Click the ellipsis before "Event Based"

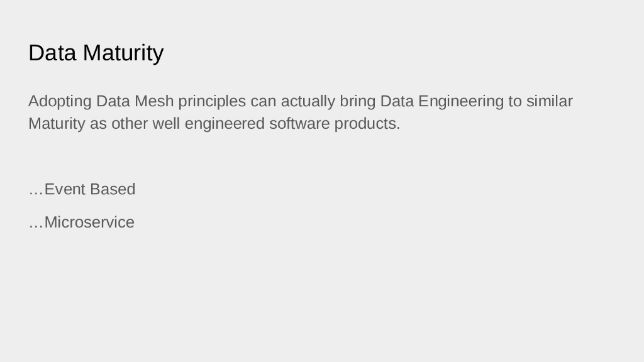[x=36, y=191]
